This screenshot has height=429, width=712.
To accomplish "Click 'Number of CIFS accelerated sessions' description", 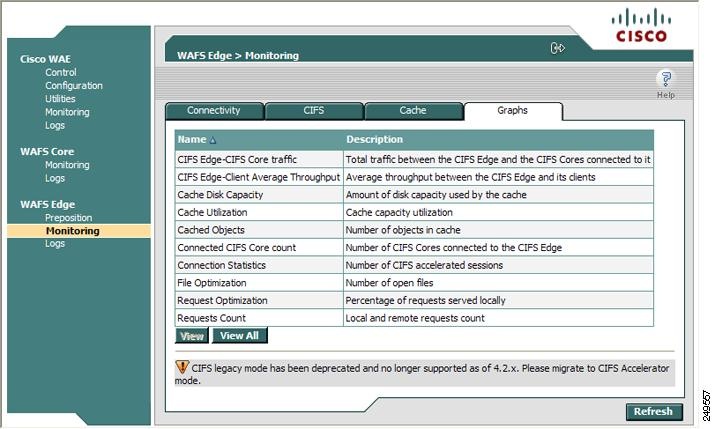I will coord(424,265).
